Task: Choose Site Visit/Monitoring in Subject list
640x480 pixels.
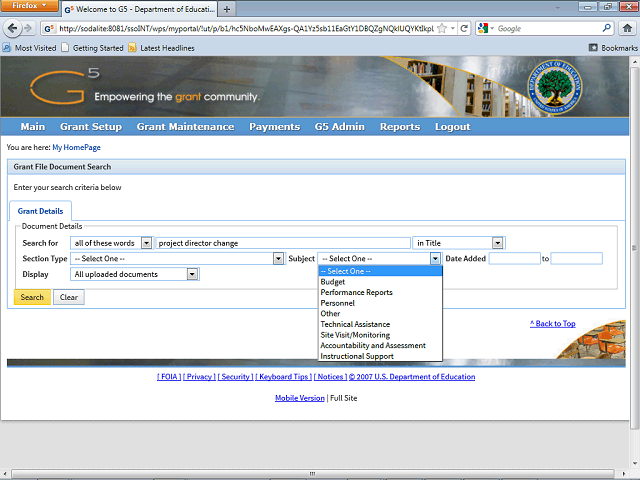Action: [380, 335]
